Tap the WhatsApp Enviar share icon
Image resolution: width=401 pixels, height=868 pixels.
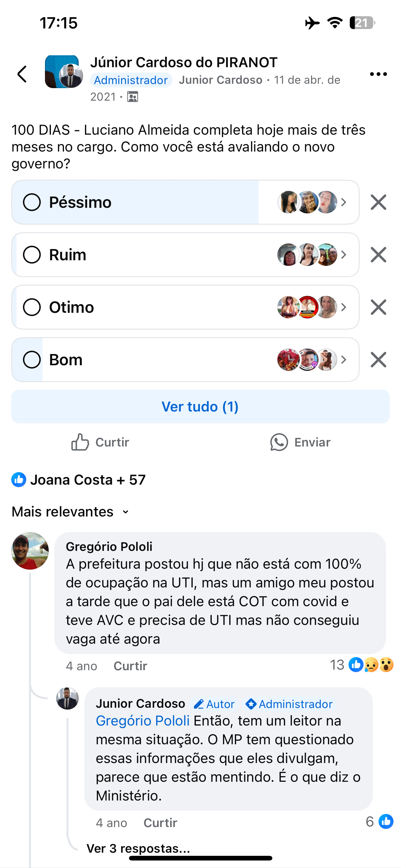click(279, 442)
